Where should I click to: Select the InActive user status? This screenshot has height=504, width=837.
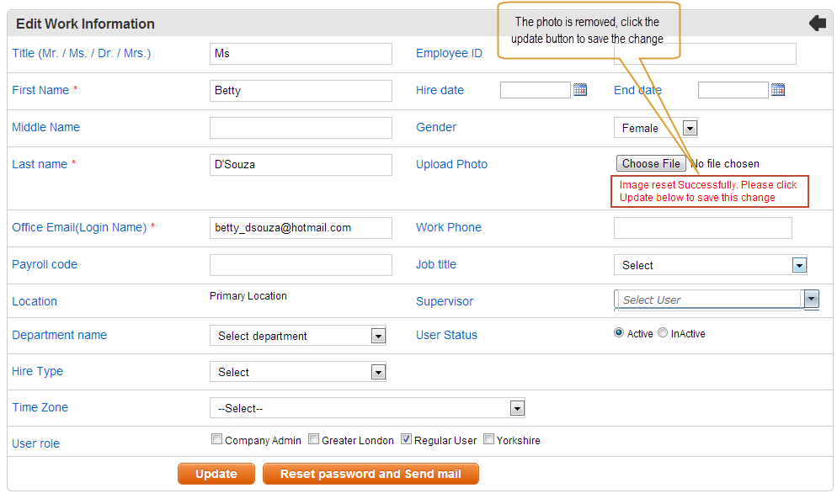pyautogui.click(x=663, y=333)
